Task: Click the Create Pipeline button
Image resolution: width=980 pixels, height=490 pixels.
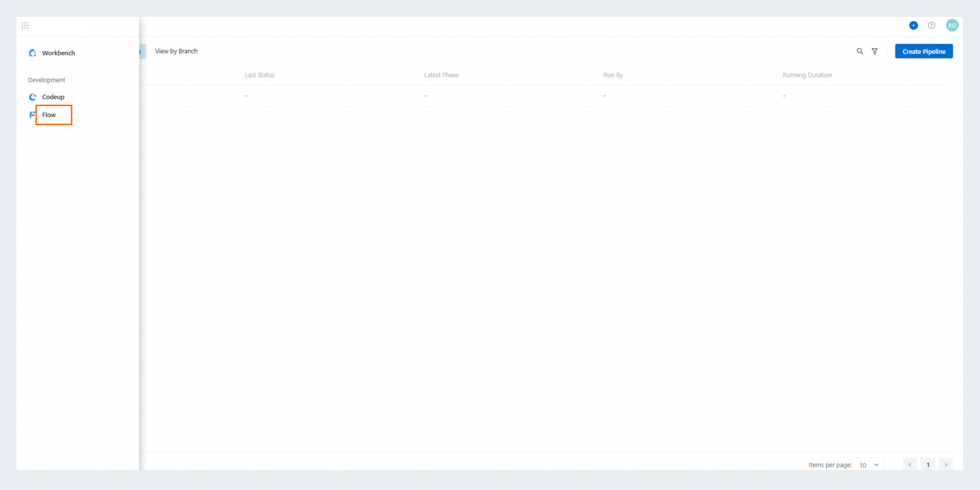Action: click(x=924, y=51)
